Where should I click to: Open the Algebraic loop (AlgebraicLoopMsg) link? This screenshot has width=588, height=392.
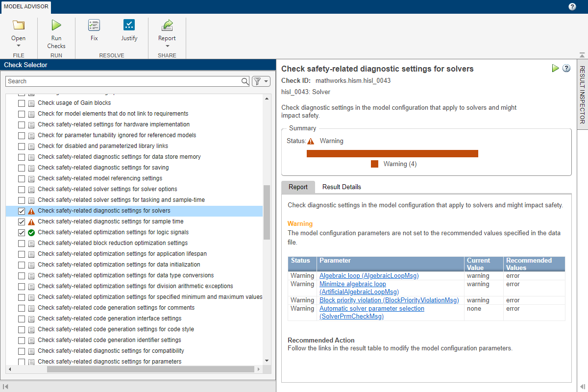[x=369, y=276]
